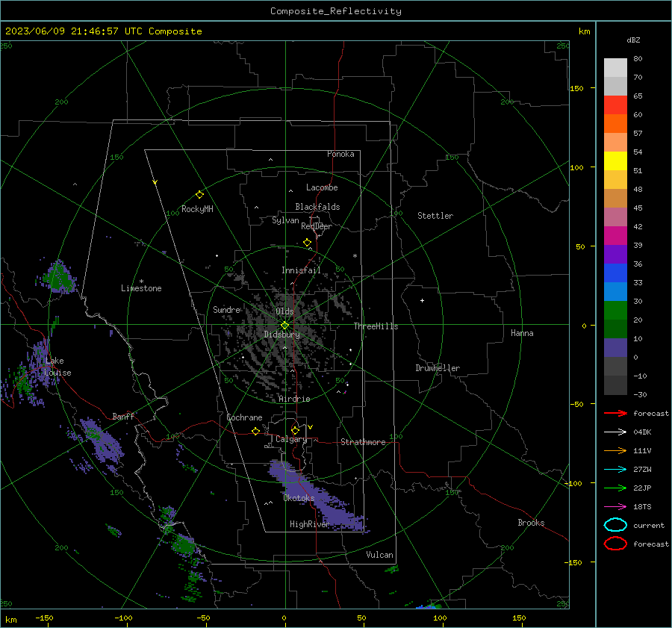Image resolution: width=672 pixels, height=628 pixels.
Task: Click the Composite_Reflectivity title text
Action: (x=335, y=11)
